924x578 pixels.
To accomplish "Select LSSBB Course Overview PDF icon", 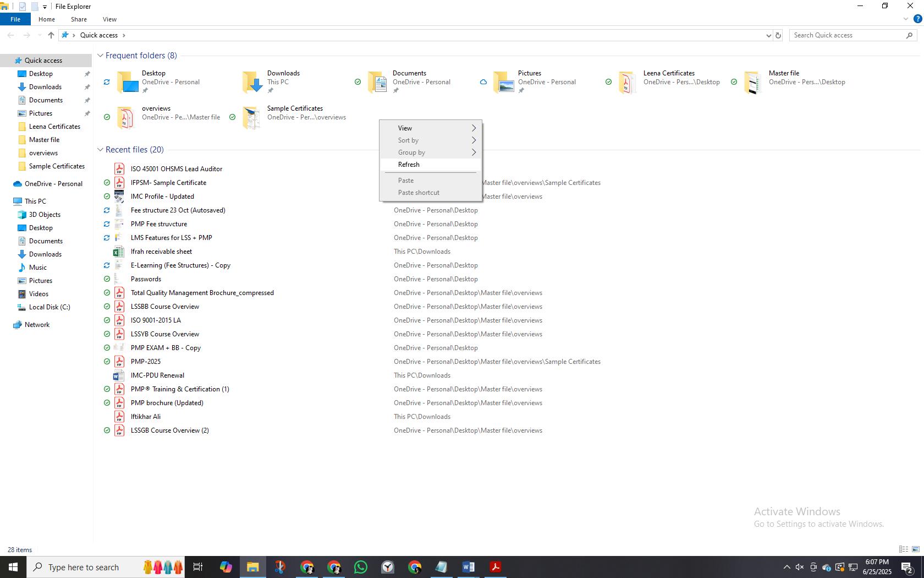I will (x=119, y=307).
